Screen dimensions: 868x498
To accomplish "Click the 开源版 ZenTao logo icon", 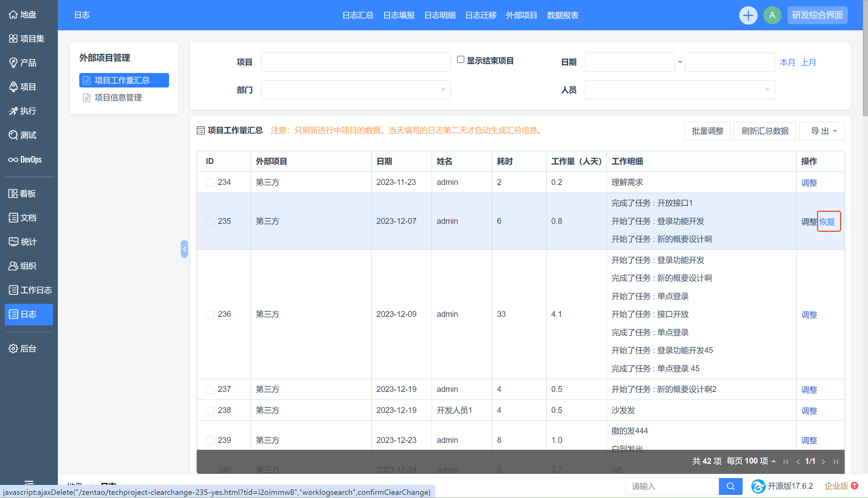I will (x=758, y=486).
